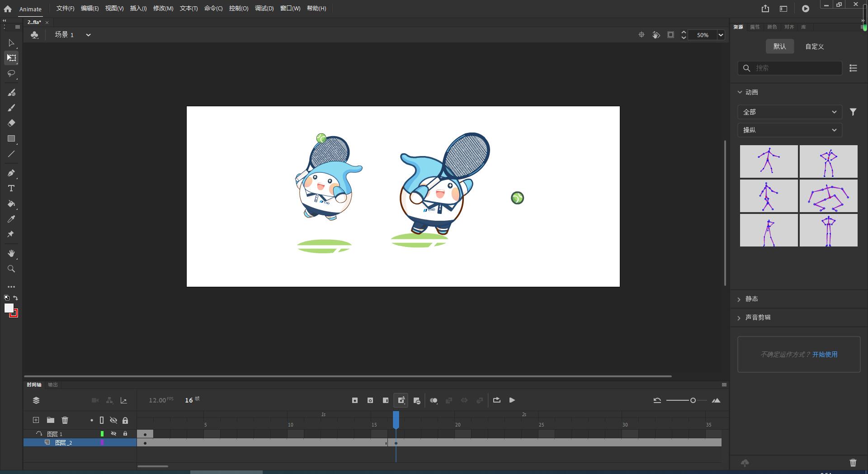This screenshot has height=474, width=868.
Task: Expand the 声音剪辑 section
Action: 740,318
